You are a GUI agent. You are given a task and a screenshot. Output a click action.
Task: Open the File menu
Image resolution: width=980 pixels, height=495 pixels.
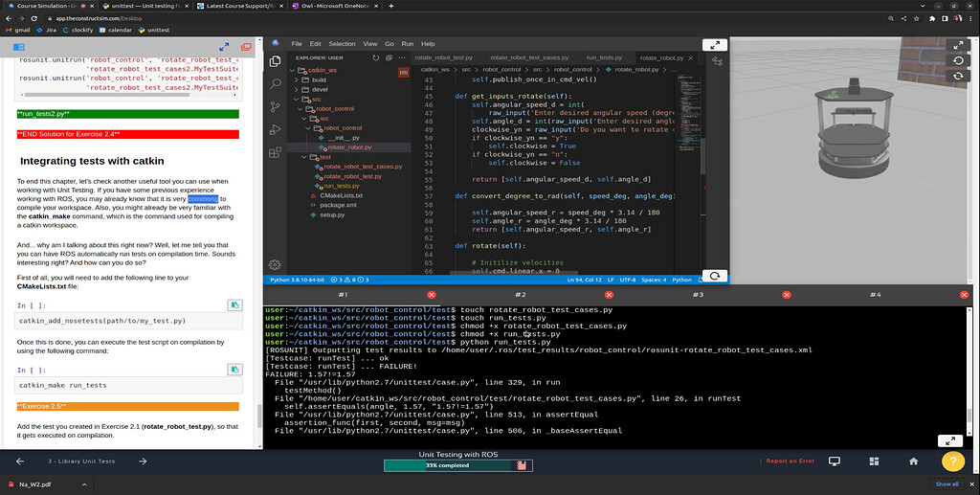tap(297, 44)
